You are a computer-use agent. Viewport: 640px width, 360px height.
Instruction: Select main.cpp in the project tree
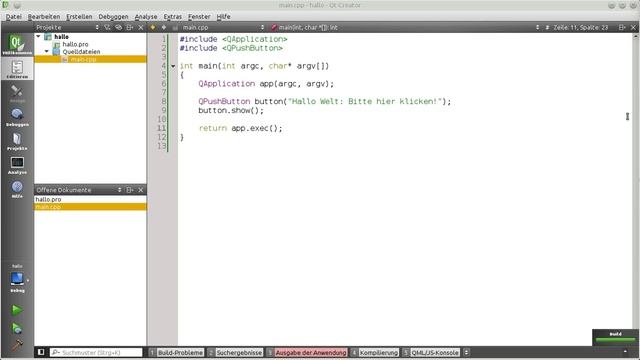(83, 59)
